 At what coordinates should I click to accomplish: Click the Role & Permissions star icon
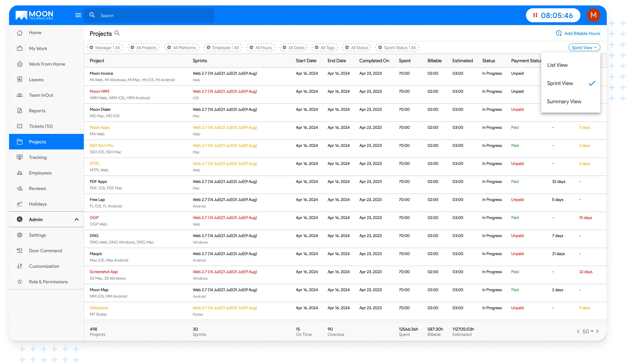point(20,282)
